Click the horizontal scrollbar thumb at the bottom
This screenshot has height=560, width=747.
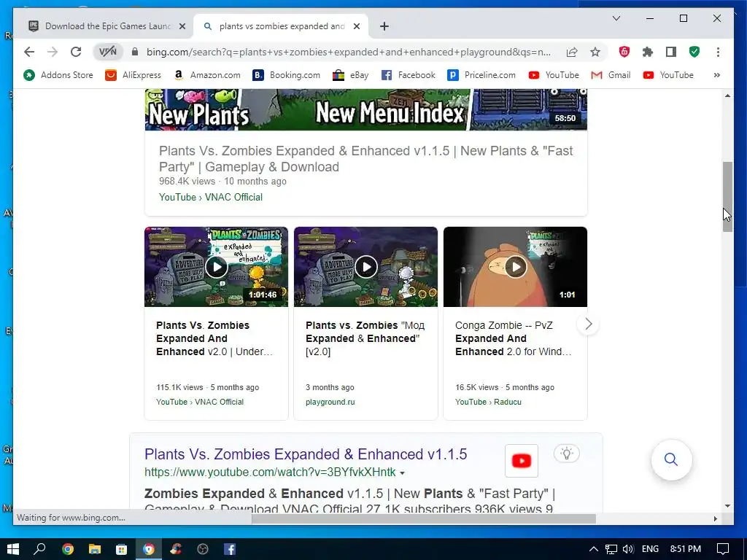424,518
